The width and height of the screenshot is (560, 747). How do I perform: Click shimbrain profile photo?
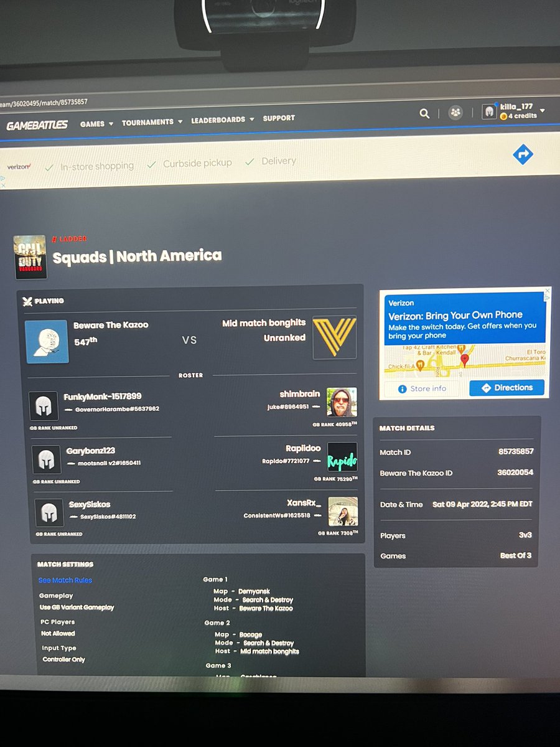[x=342, y=402]
